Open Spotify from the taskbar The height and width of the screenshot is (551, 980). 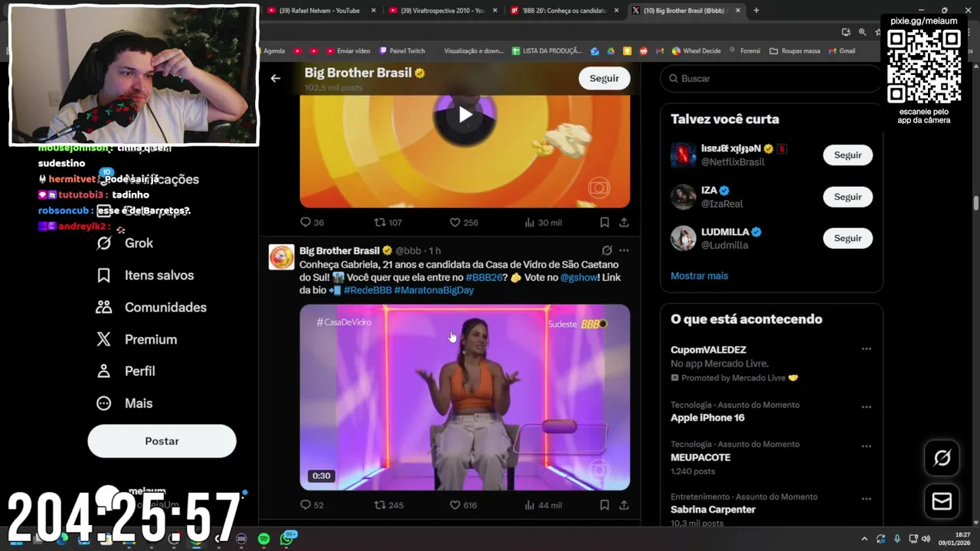click(263, 539)
